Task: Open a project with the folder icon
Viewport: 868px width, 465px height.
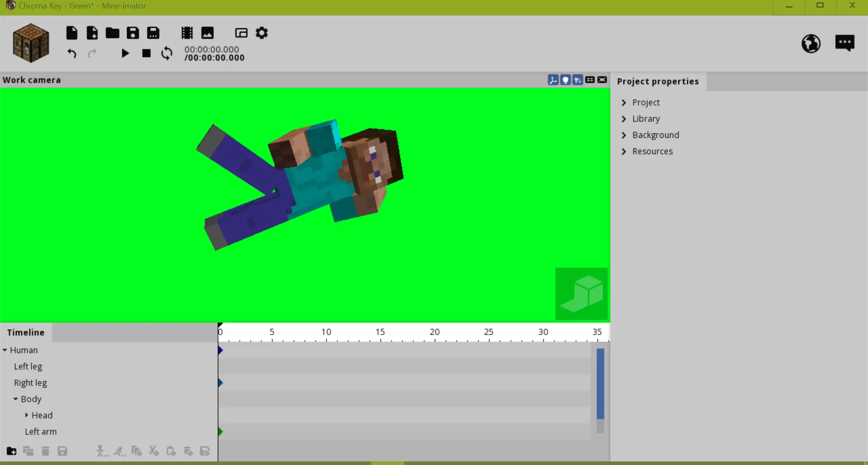Action: pyautogui.click(x=112, y=33)
